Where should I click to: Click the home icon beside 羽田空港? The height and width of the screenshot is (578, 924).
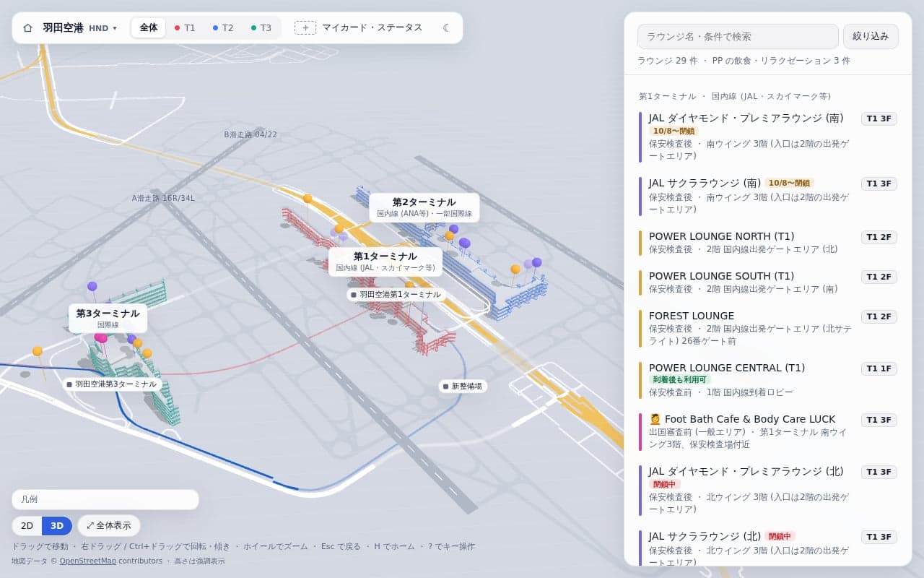(x=27, y=28)
